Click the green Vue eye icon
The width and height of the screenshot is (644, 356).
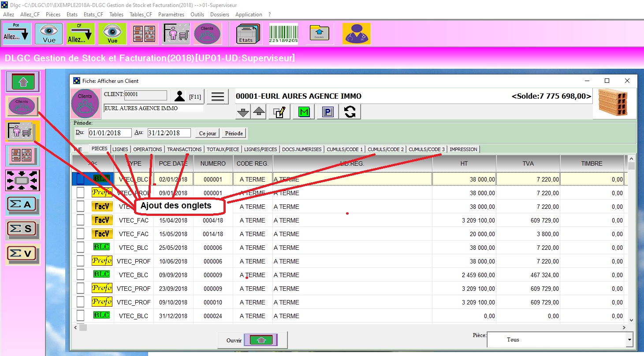[112, 33]
